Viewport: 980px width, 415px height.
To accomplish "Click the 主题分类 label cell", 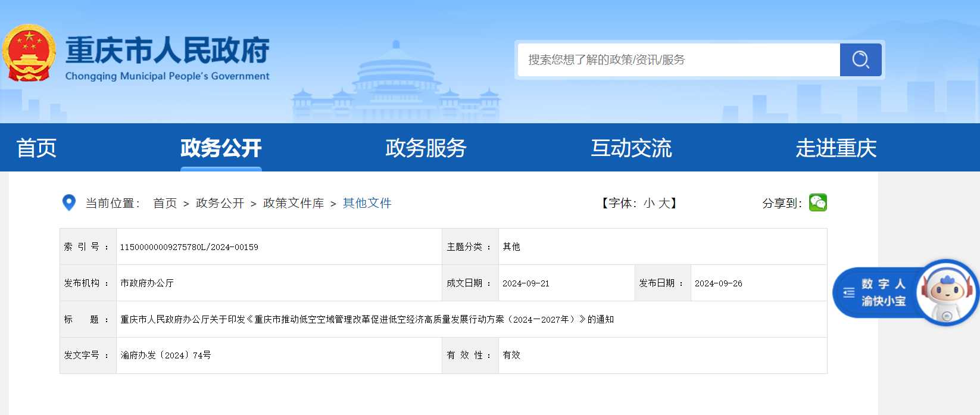I will [x=470, y=246].
